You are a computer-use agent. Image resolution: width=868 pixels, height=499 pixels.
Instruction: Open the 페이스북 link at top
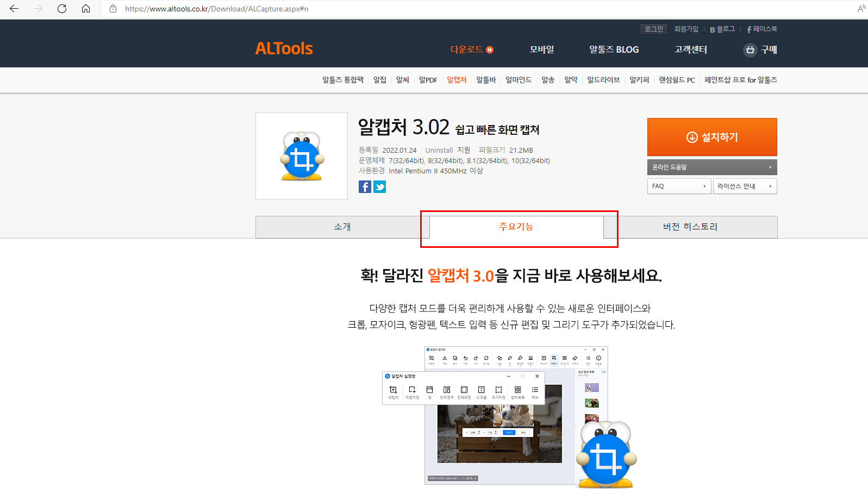click(x=762, y=29)
